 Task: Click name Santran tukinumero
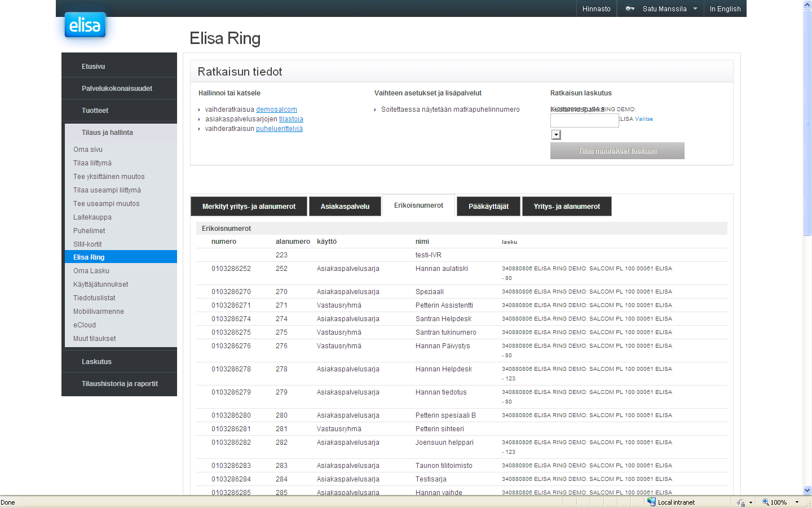pyautogui.click(x=446, y=332)
